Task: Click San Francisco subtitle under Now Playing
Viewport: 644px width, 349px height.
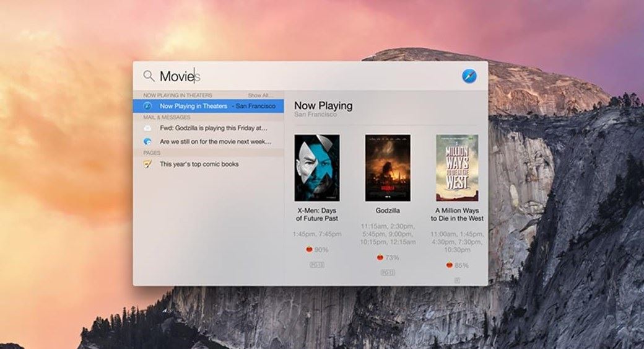Action: pos(315,115)
